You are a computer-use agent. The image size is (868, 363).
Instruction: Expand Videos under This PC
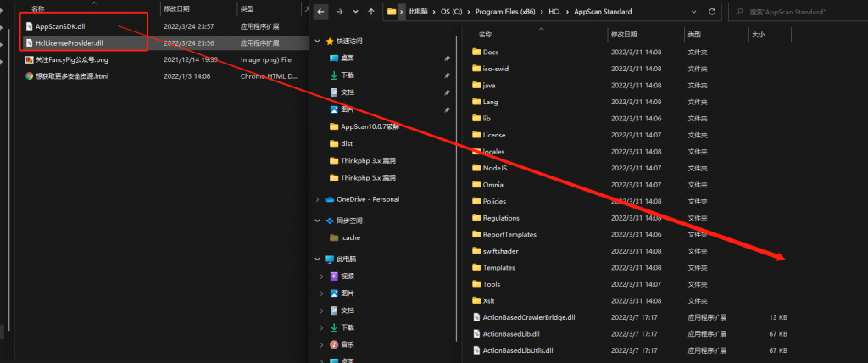click(x=321, y=276)
